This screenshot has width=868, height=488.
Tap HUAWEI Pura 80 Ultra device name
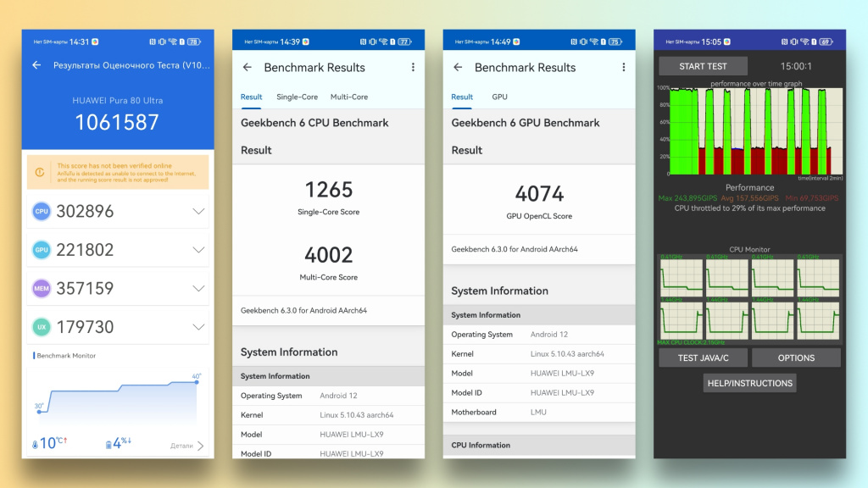(x=117, y=101)
